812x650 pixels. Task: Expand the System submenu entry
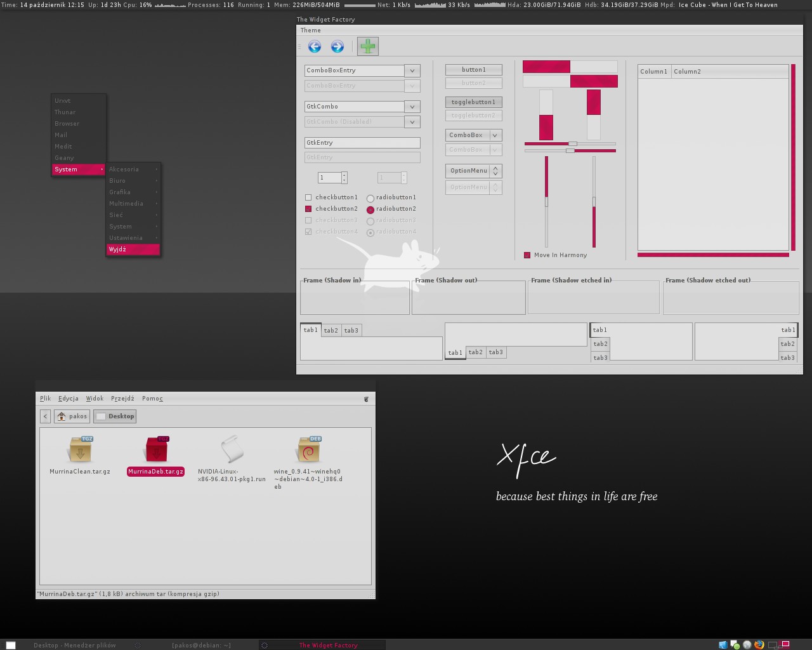(79, 169)
